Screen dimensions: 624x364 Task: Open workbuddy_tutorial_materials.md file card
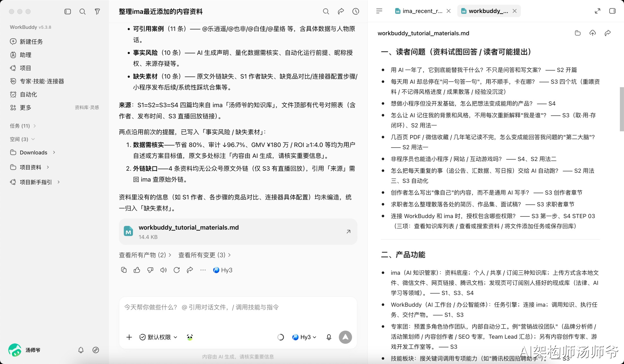[x=238, y=232]
